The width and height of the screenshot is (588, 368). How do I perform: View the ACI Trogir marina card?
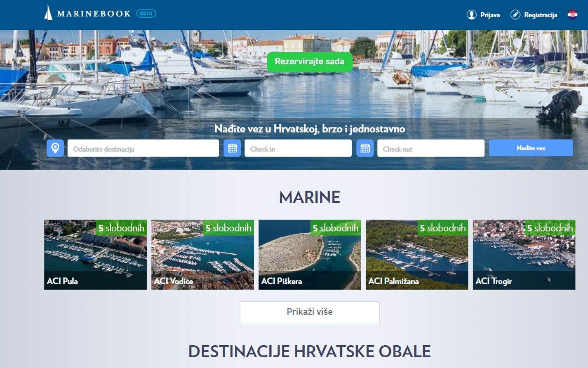point(524,255)
